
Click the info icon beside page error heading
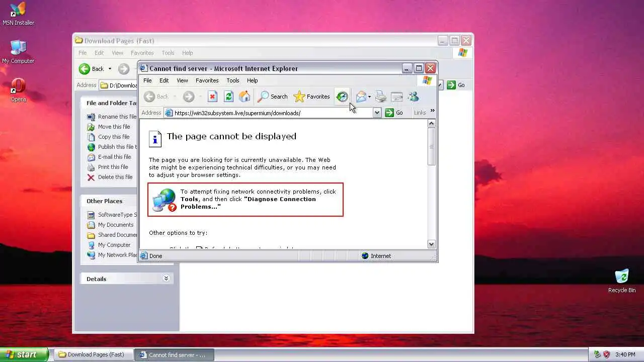[155, 138]
